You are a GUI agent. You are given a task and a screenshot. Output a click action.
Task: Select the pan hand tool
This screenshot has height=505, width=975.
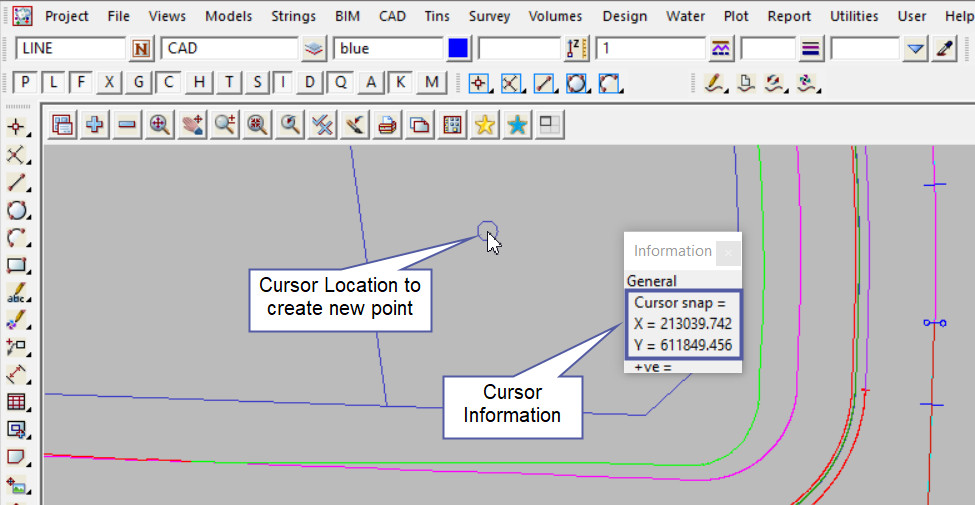pos(191,125)
